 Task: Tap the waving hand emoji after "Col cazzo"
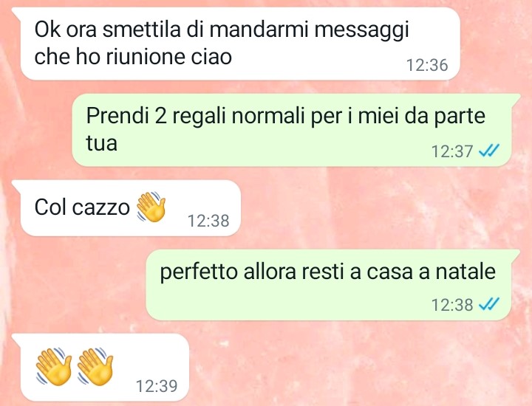tap(151, 207)
